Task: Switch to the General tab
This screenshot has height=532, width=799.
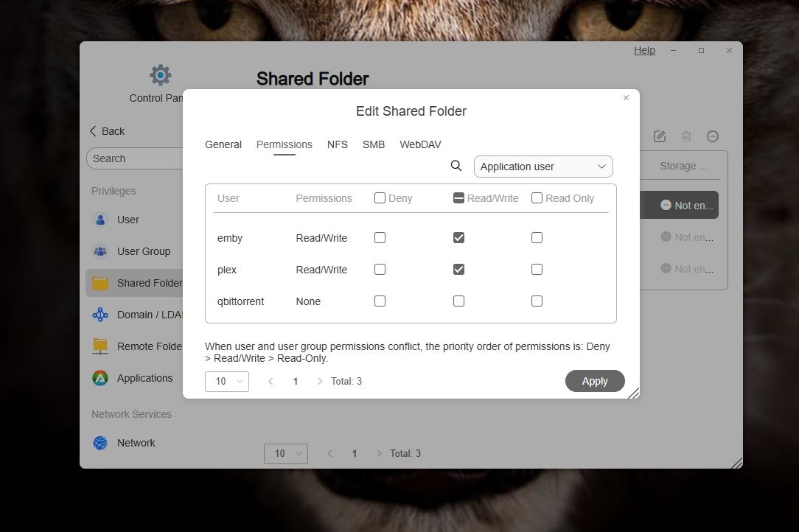Action: click(223, 144)
